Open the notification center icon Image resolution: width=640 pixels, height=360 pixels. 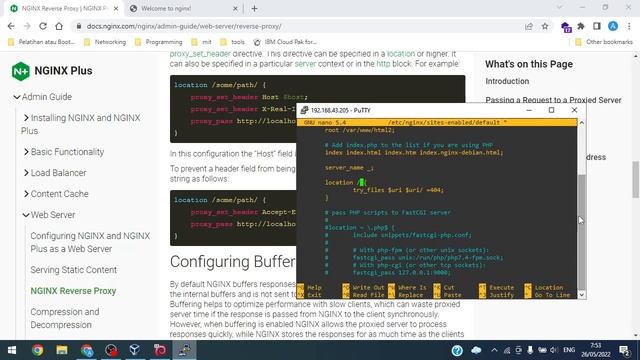pos(624,350)
